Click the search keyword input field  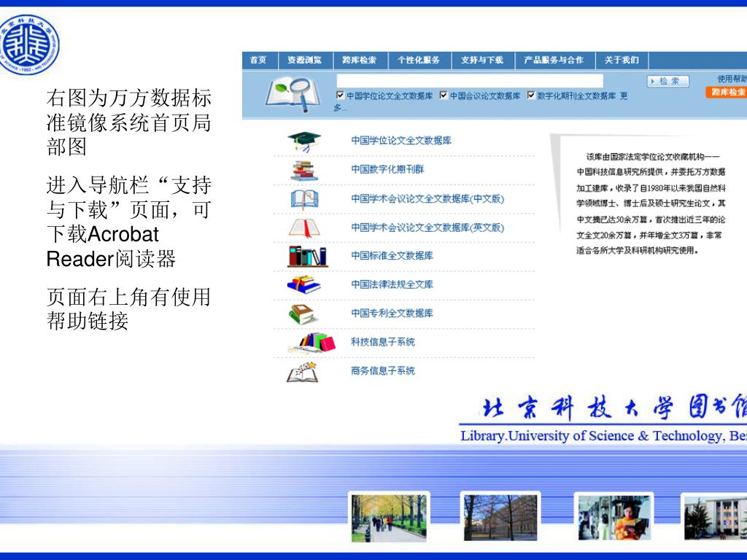click(x=470, y=80)
